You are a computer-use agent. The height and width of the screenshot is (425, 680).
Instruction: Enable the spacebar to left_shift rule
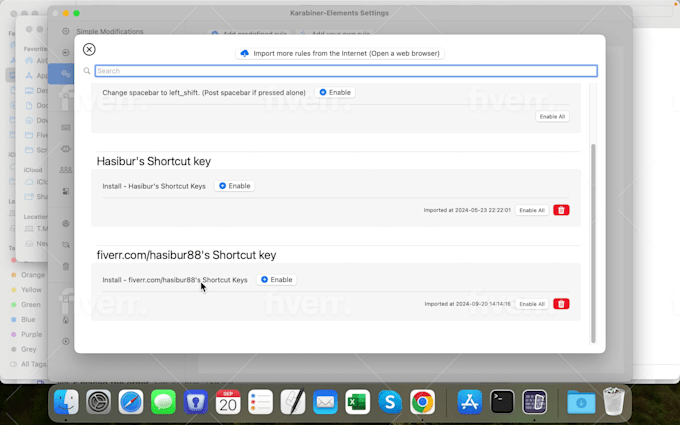(x=335, y=92)
